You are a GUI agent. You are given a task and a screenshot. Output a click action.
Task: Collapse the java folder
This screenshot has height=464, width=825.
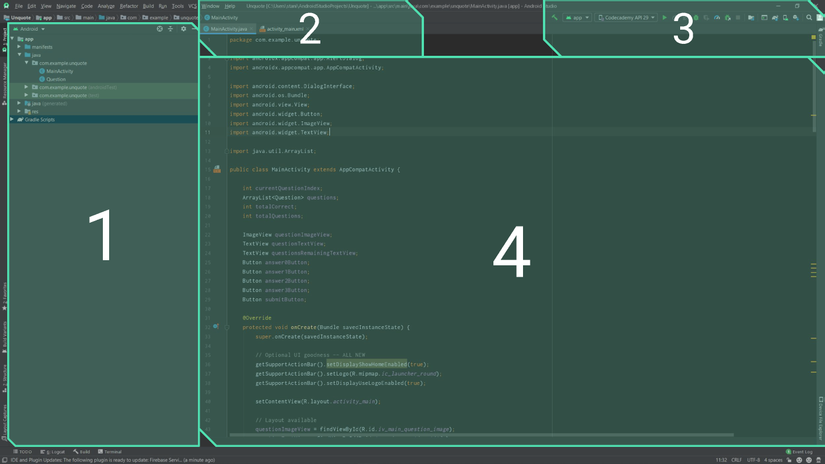click(x=19, y=55)
